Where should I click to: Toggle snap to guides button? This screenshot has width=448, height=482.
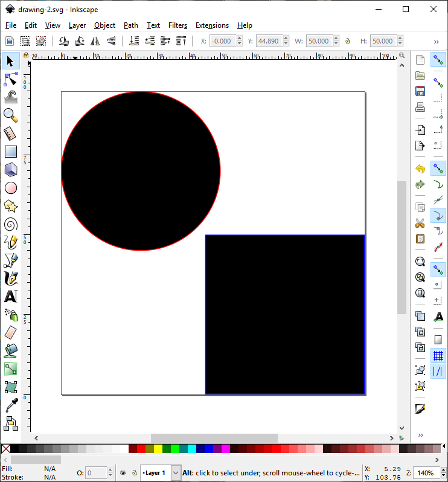pyautogui.click(x=438, y=371)
